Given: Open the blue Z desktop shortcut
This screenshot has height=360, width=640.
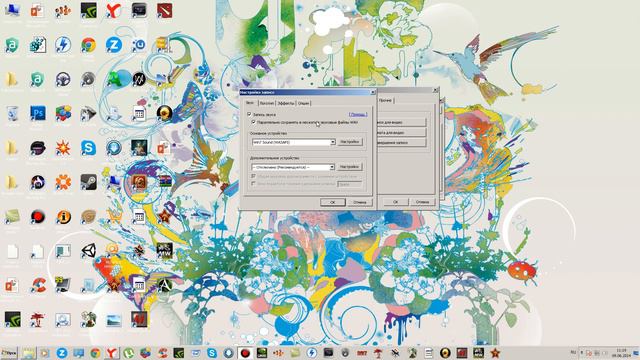Looking at the screenshot, I should [113, 44].
